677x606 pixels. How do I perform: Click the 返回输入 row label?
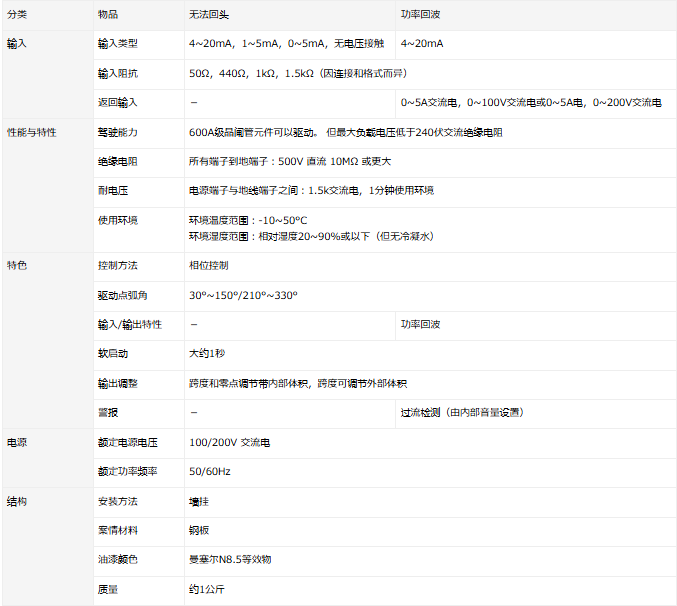[x=118, y=102]
